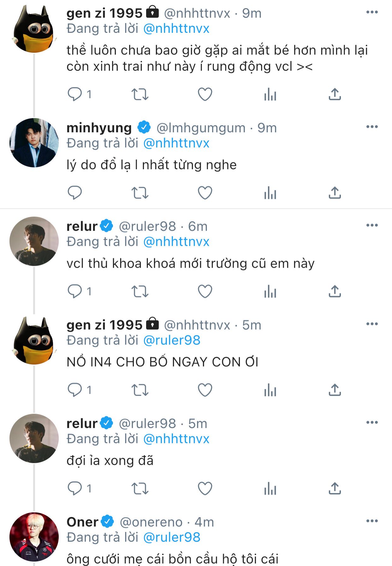Open @nhhttnvx mention in minhyung's reply
The height and width of the screenshot is (566, 392).
[176, 143]
